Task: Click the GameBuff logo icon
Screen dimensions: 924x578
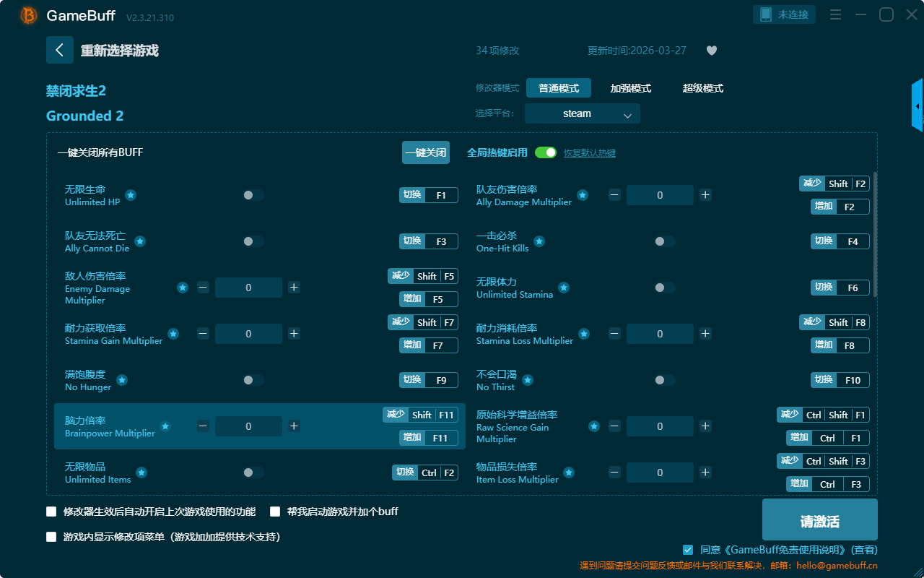Action: point(29,15)
